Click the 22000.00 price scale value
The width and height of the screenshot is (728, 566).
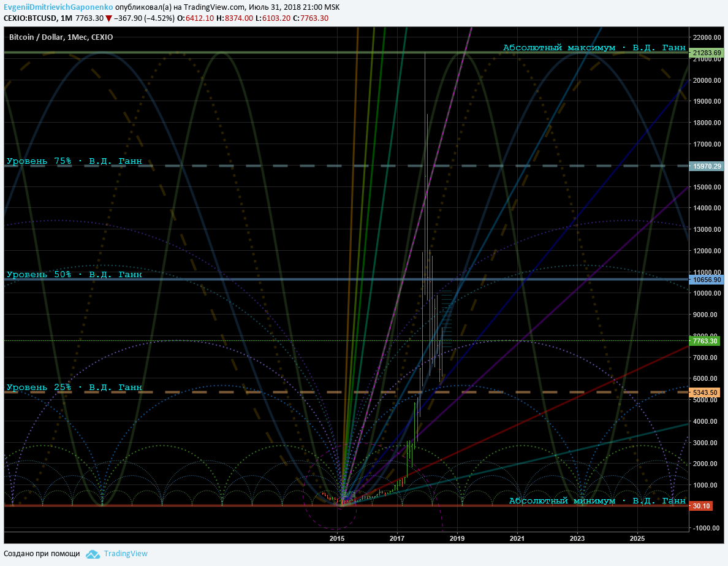[707, 37]
